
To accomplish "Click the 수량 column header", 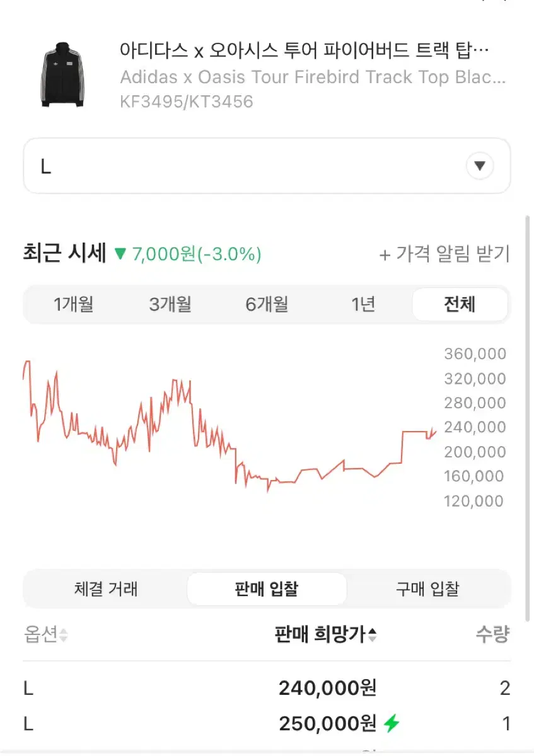I will (x=492, y=634).
